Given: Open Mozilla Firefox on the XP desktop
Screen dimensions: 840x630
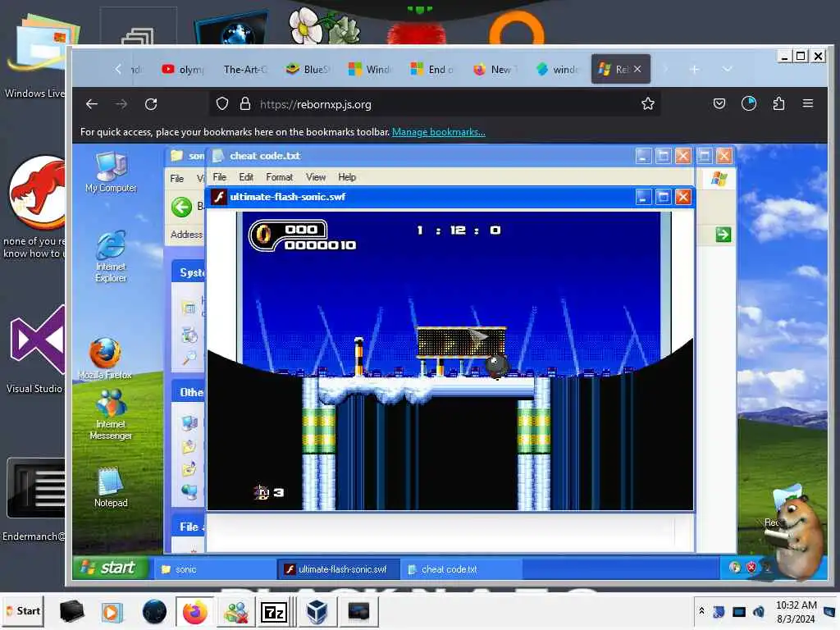Looking at the screenshot, I should [105, 358].
